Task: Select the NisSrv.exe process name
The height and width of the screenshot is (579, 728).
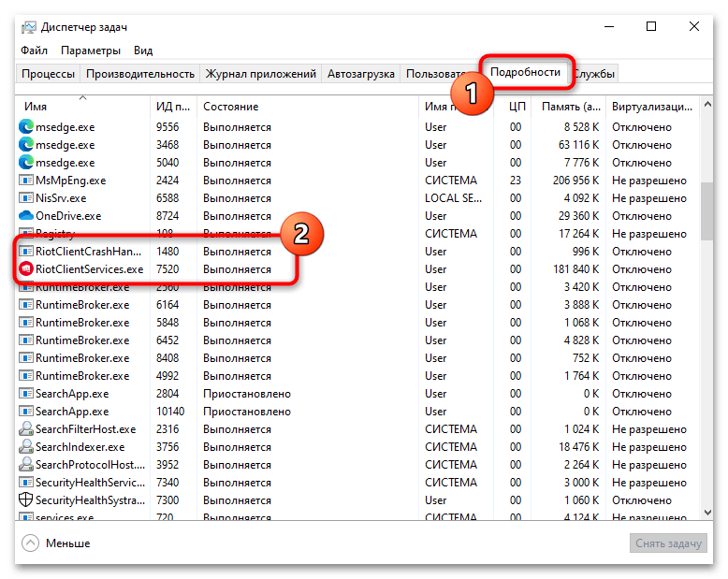Action: 61,198
